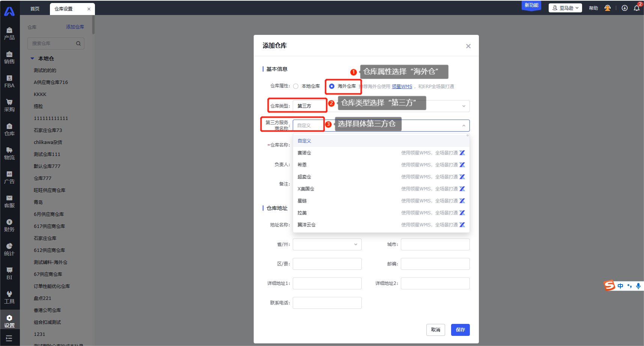Open the 物流 (Logistics) truck icon
The height and width of the screenshot is (346, 644).
[x=9, y=153]
